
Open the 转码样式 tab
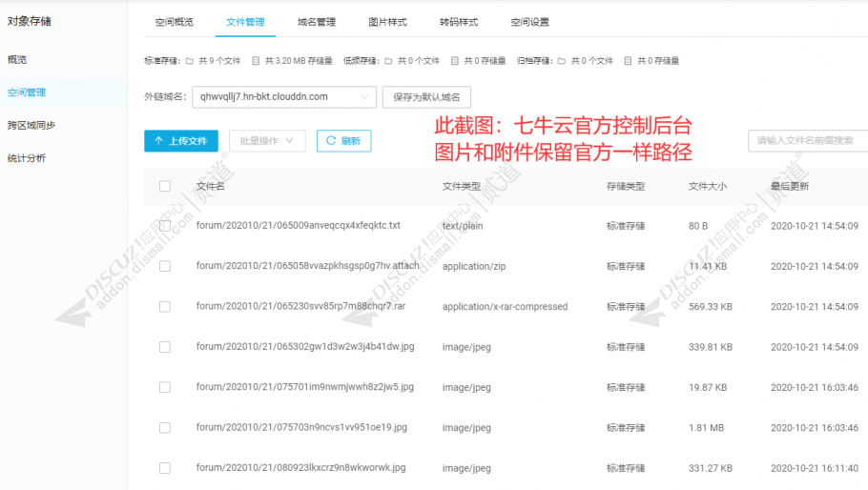(x=459, y=22)
